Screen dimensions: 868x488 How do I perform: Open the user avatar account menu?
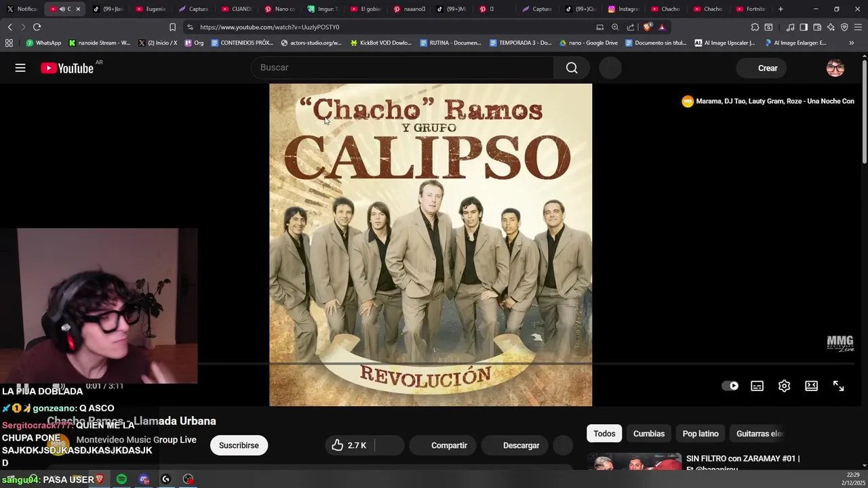click(x=835, y=68)
